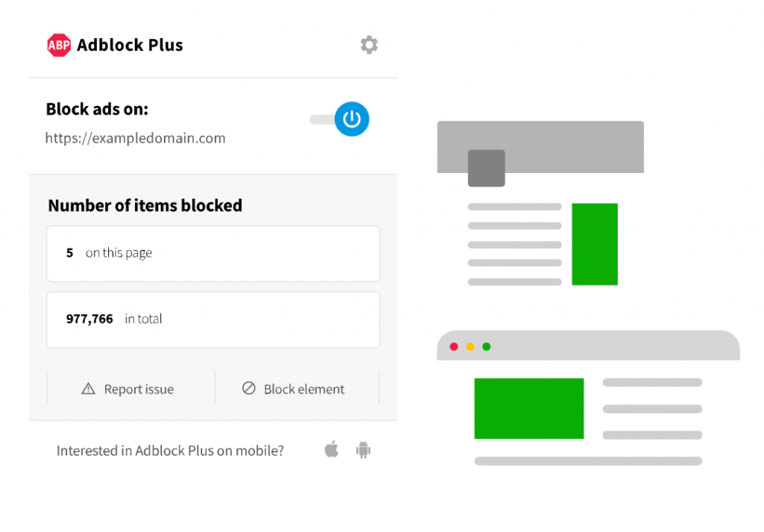
Task: Click the Report issue button
Action: 129,389
